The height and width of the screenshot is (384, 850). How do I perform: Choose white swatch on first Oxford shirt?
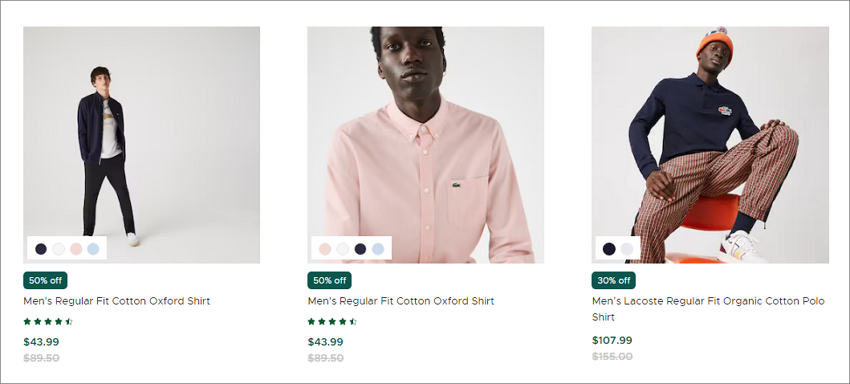coord(59,249)
